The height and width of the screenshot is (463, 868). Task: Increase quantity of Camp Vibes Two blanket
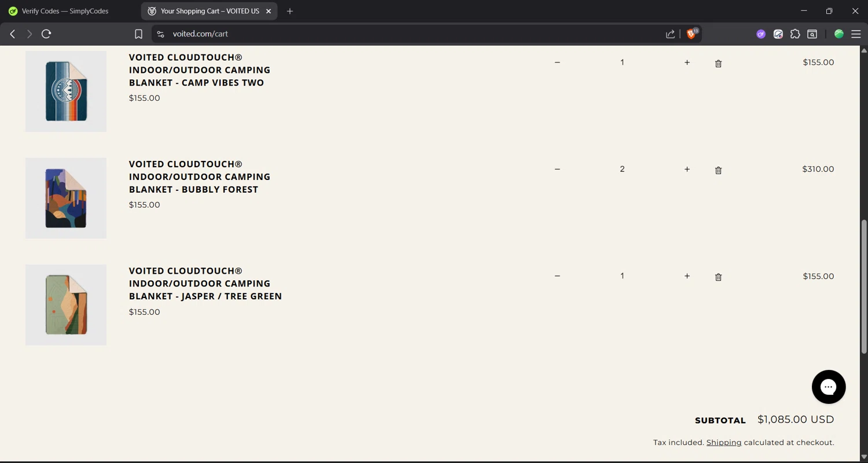(687, 63)
